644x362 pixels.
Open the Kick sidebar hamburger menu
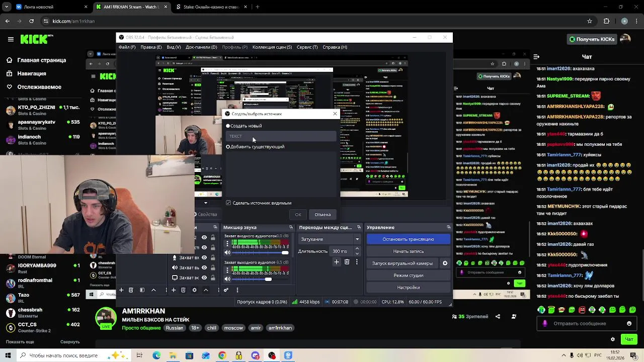pos(11,39)
